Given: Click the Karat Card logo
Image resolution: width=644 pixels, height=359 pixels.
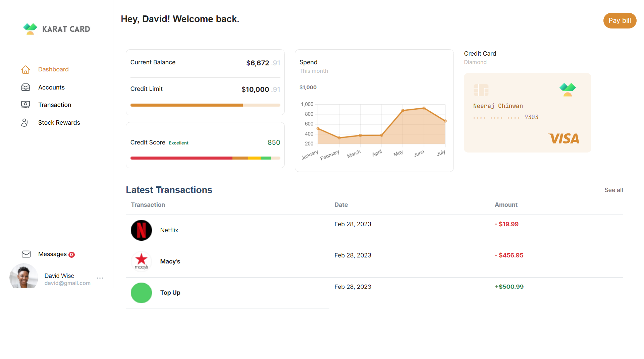Looking at the screenshot, I should (x=56, y=29).
